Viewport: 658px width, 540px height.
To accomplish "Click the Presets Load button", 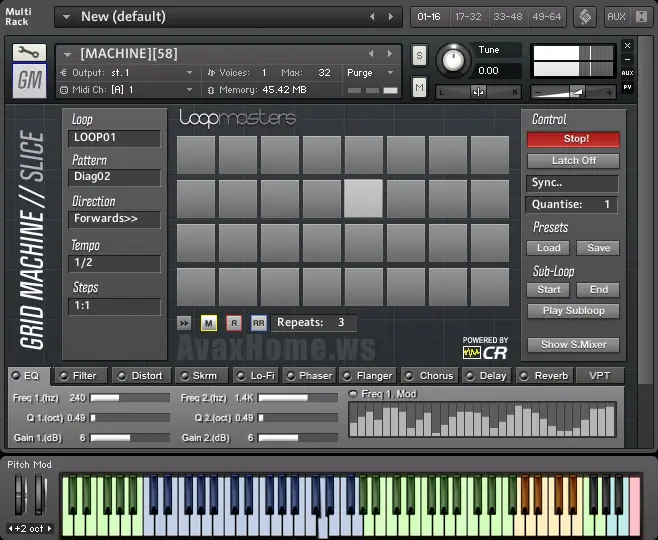I will pyautogui.click(x=548, y=248).
